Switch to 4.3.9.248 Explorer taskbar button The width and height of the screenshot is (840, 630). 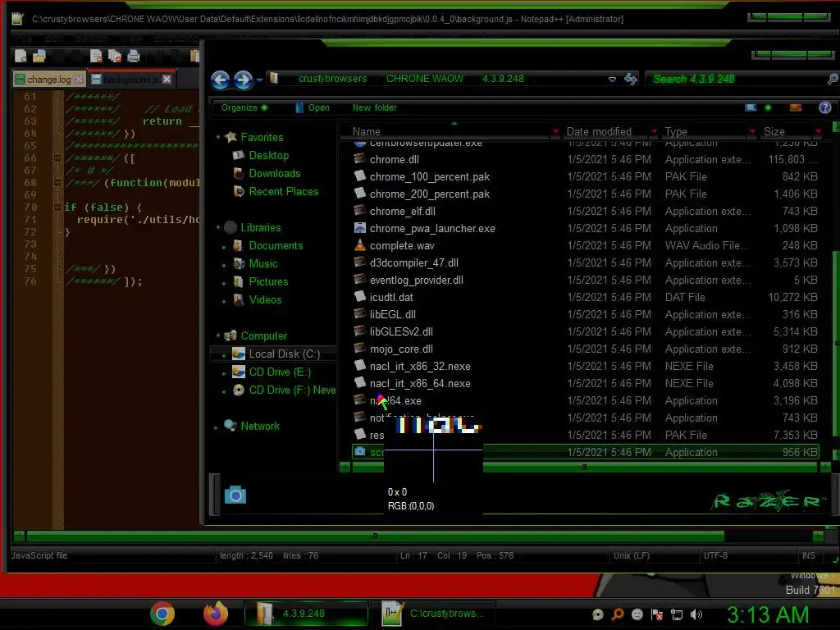305,614
